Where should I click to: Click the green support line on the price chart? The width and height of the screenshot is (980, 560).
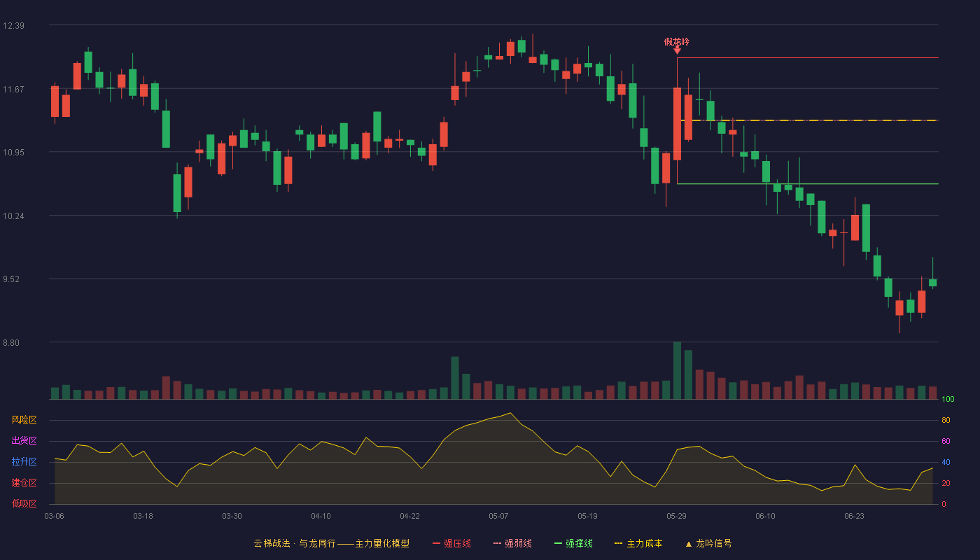[x=807, y=184]
